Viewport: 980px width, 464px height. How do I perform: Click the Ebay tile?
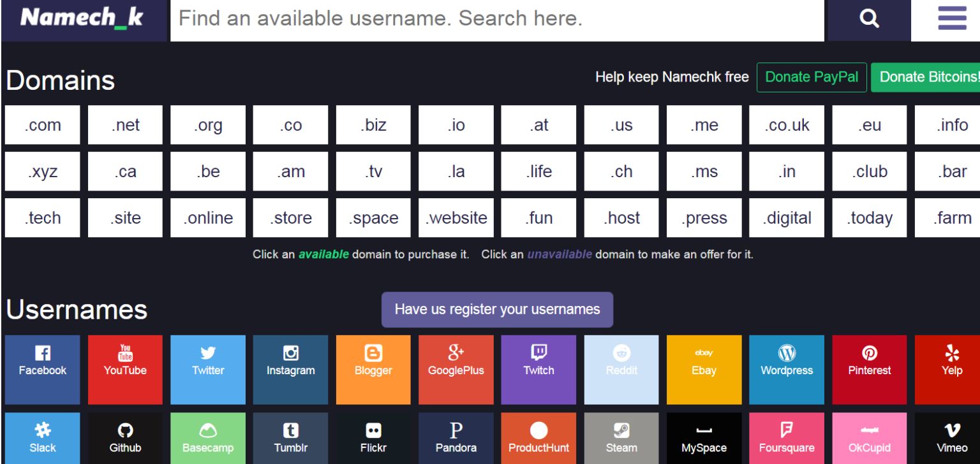704,370
